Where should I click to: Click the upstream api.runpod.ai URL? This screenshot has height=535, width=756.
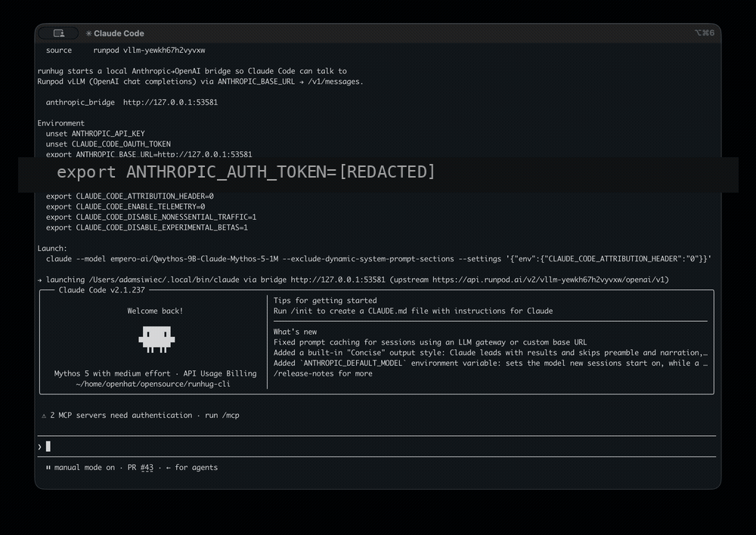pyautogui.click(x=549, y=280)
